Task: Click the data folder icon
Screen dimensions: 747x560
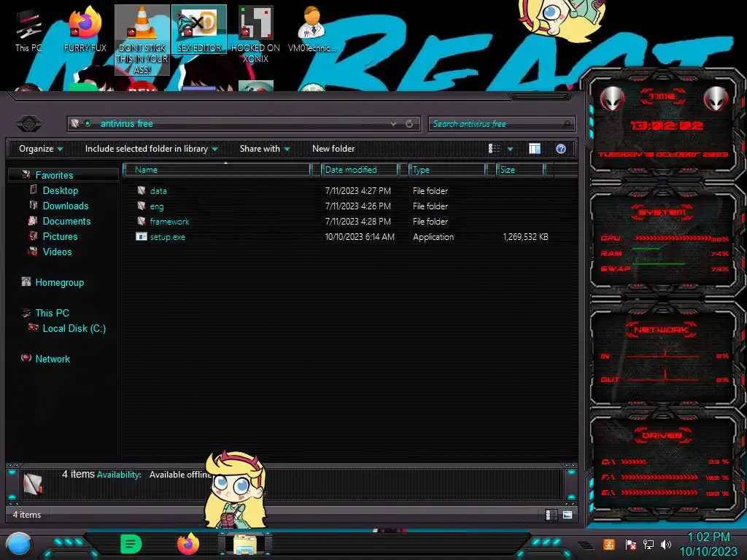Action: 142,190
